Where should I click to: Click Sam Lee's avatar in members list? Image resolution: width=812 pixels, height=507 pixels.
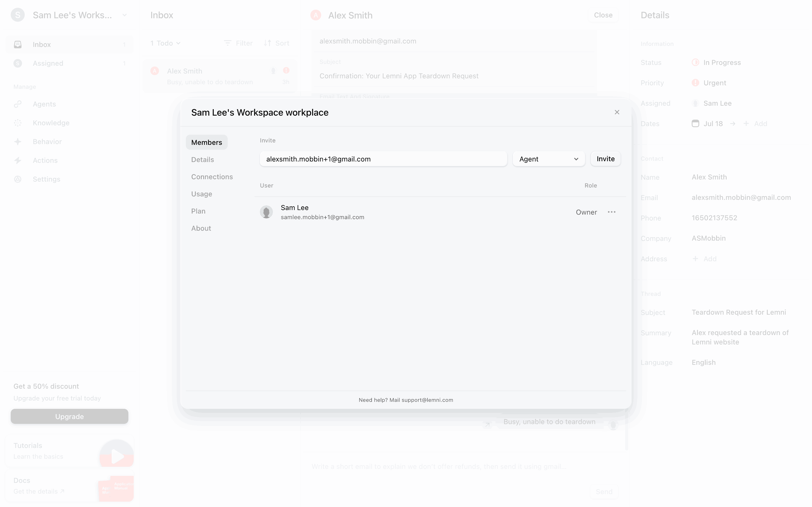tap(266, 212)
